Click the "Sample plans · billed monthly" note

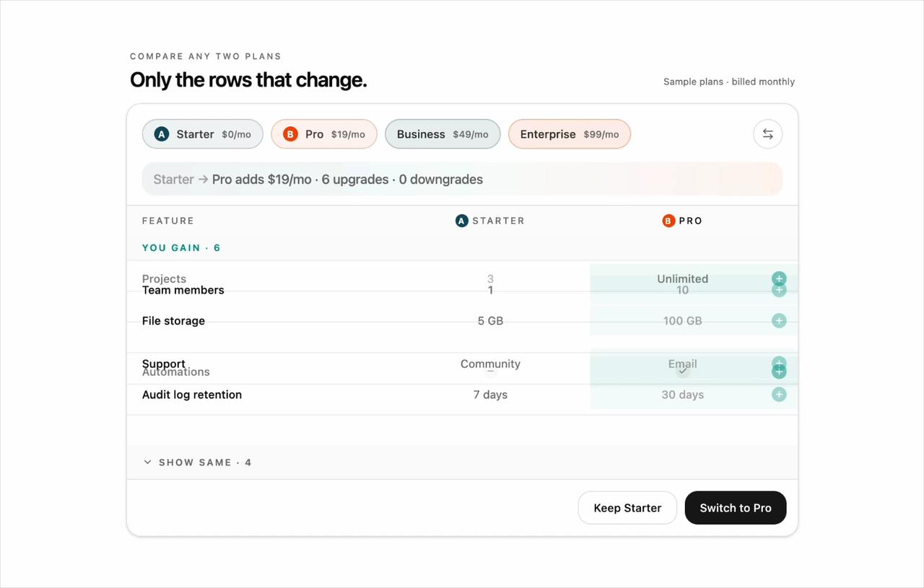pyautogui.click(x=729, y=82)
